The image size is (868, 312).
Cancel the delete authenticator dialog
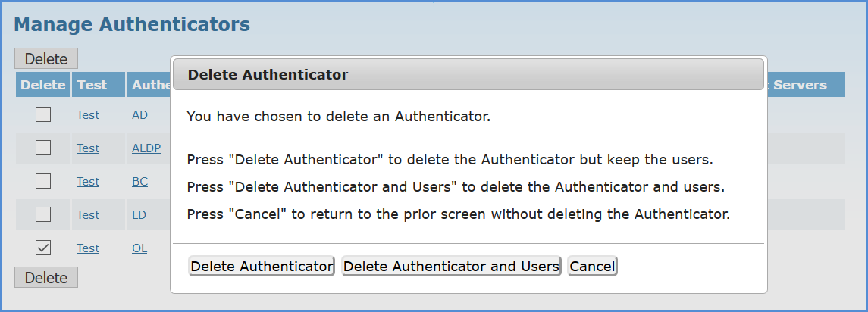point(592,266)
